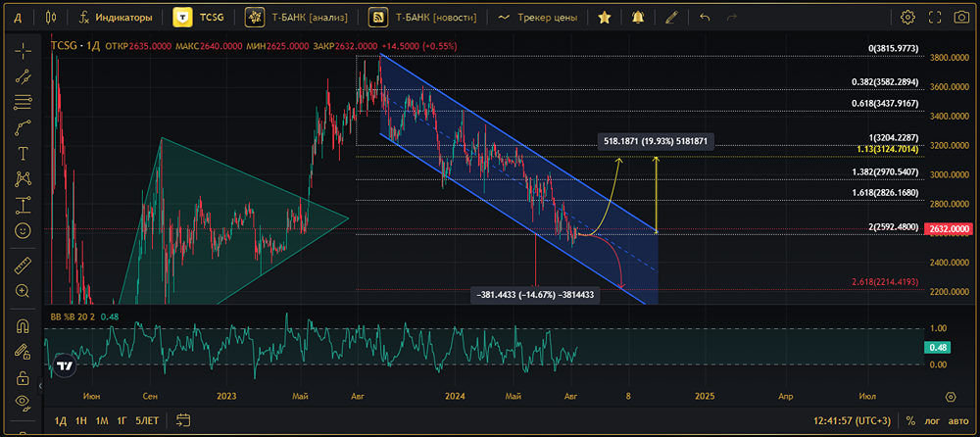The image size is (980, 437).
Task: Open the emoji sticker tool
Action: tap(24, 230)
